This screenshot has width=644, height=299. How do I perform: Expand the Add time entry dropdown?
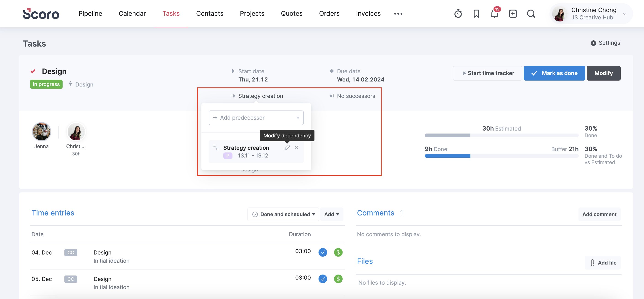[332, 214]
